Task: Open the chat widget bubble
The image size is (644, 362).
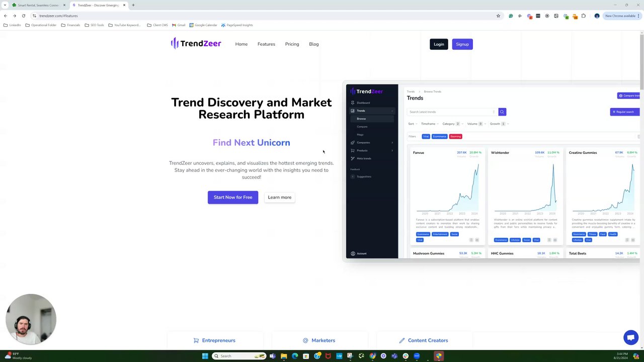Action: pyautogui.click(x=630, y=337)
